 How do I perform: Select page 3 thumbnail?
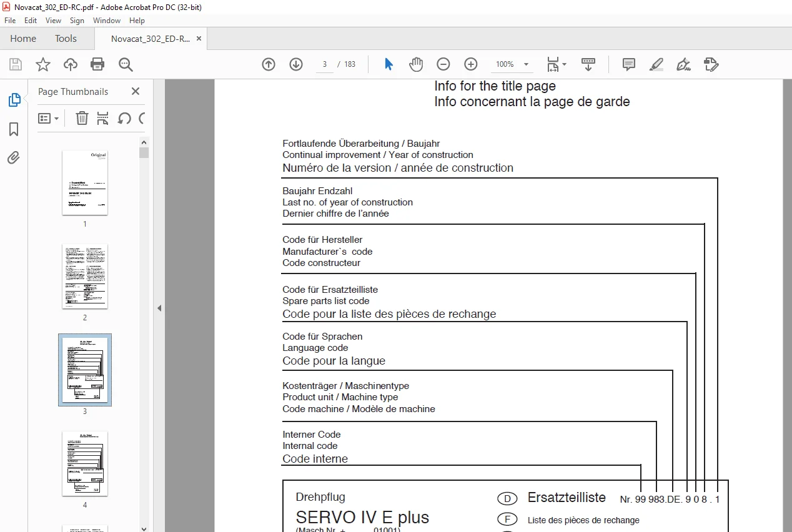85,370
